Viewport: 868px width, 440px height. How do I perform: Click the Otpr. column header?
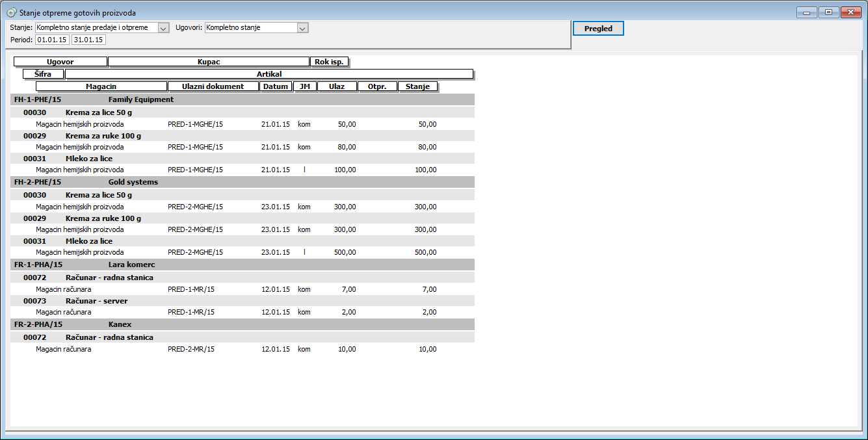378,86
